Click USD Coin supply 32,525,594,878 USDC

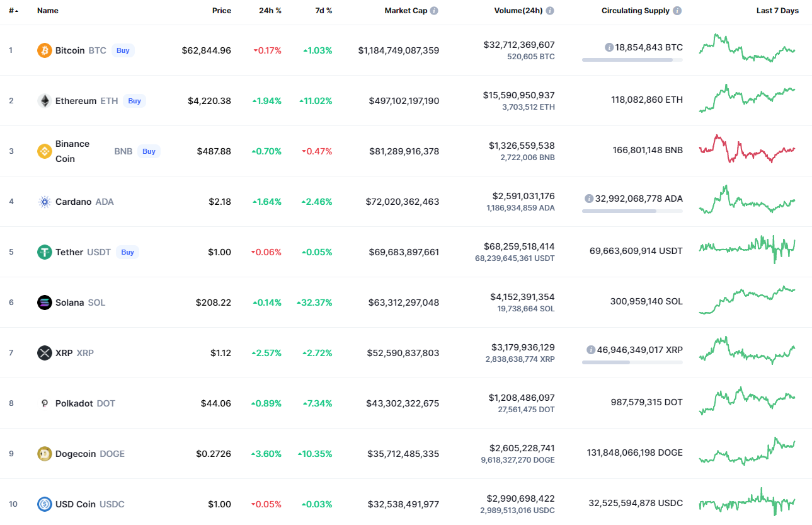click(x=636, y=503)
